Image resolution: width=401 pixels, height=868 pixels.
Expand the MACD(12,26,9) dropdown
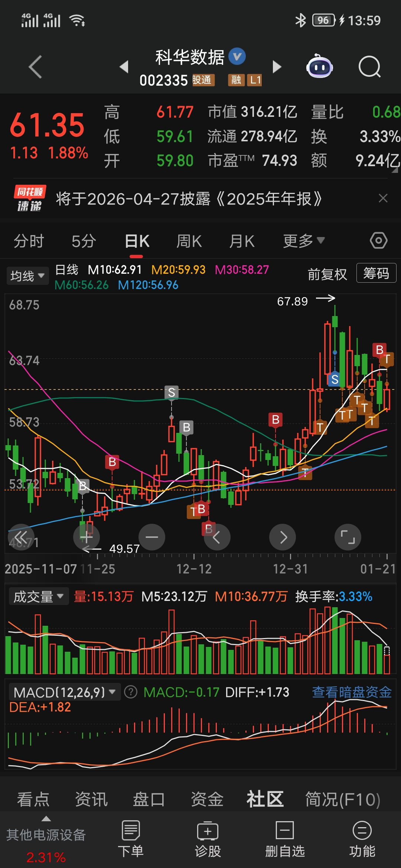[65, 692]
